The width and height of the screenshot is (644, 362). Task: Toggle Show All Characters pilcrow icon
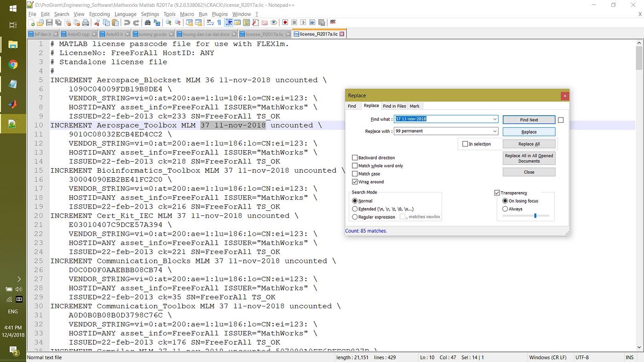(219, 22)
